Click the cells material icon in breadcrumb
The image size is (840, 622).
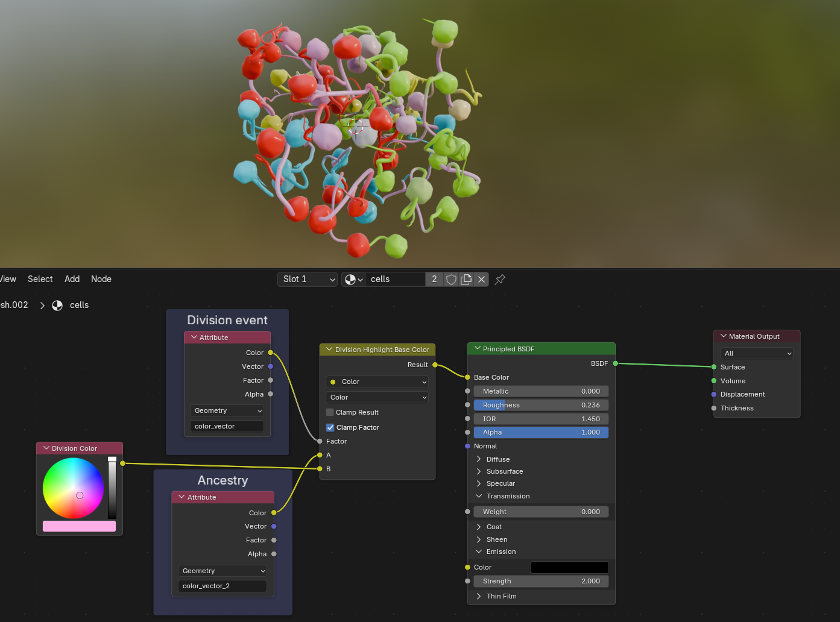pos(57,306)
